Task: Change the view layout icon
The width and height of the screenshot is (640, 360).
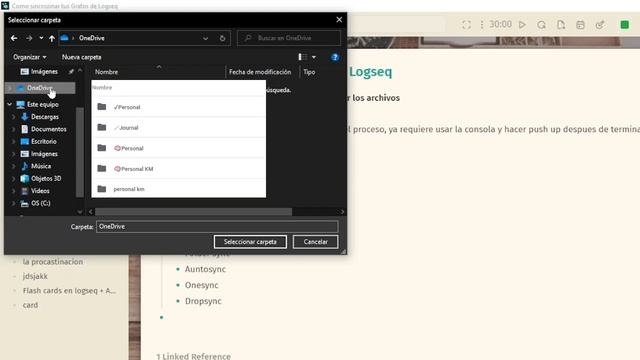Action: tap(302, 57)
